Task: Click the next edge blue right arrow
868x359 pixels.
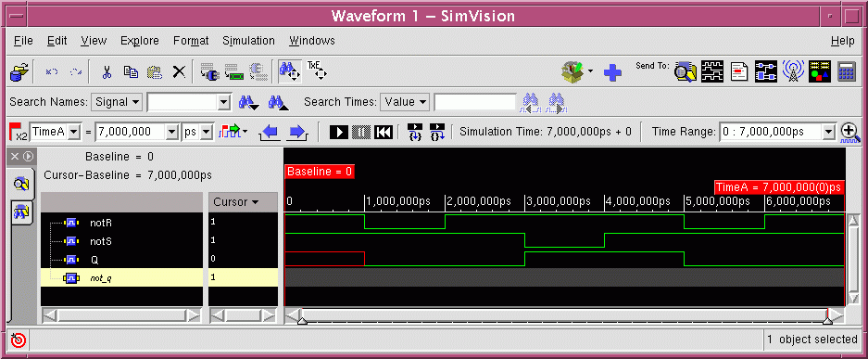Action: point(297,133)
